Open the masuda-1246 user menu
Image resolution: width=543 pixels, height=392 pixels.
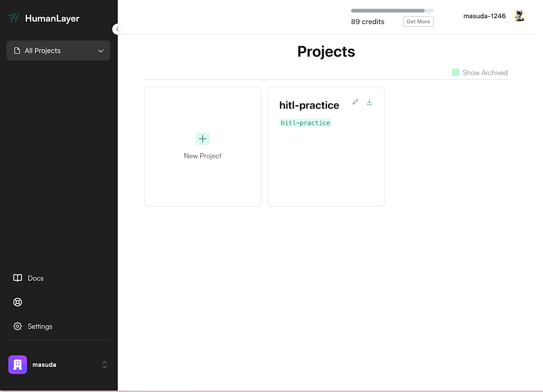(x=485, y=16)
